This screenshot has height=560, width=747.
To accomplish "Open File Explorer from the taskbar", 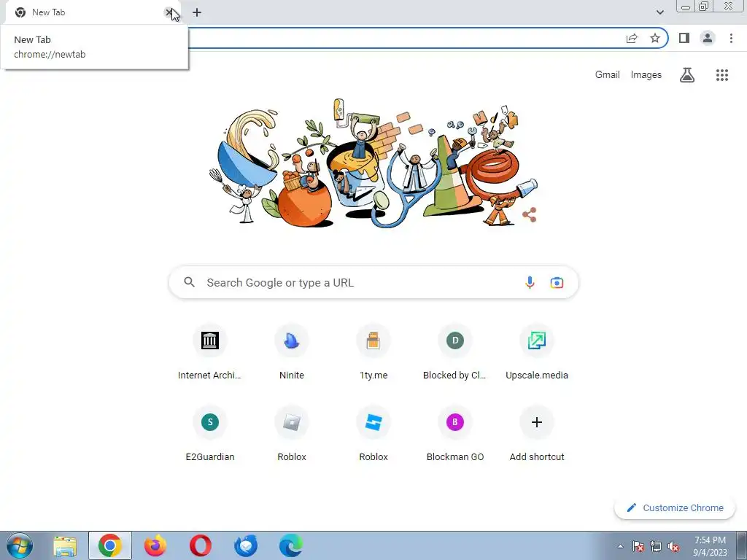I will tap(65, 546).
